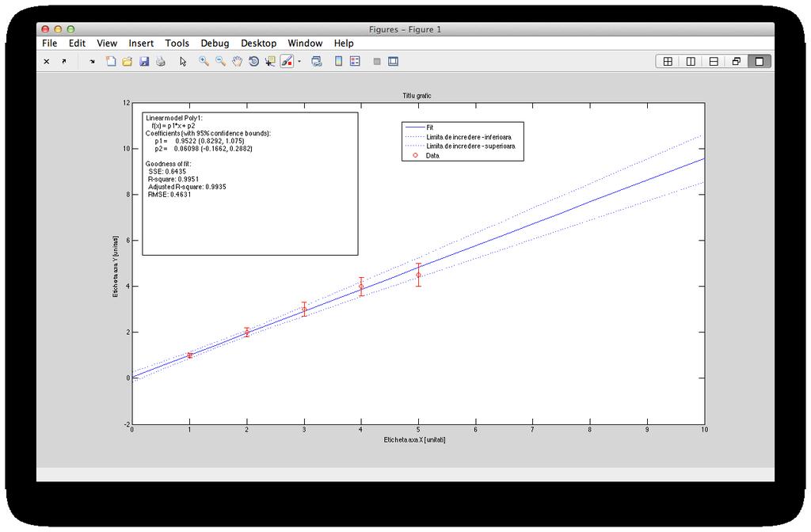Open the Edit menu
Viewport: 811px width, 532px height.
pyautogui.click(x=77, y=44)
